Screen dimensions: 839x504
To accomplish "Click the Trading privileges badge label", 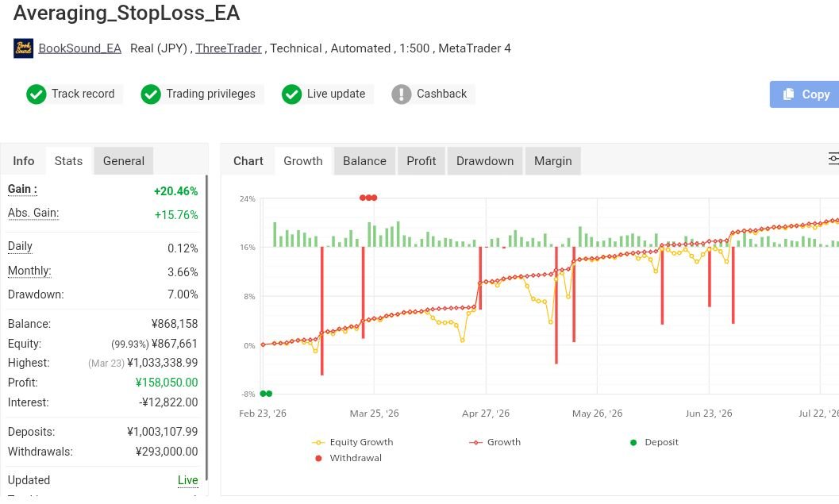I will (211, 94).
